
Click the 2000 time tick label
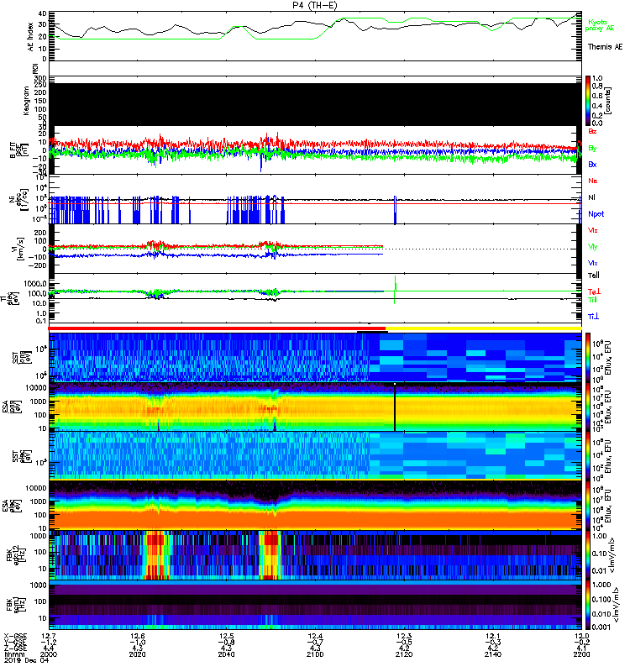pyautogui.click(x=49, y=654)
